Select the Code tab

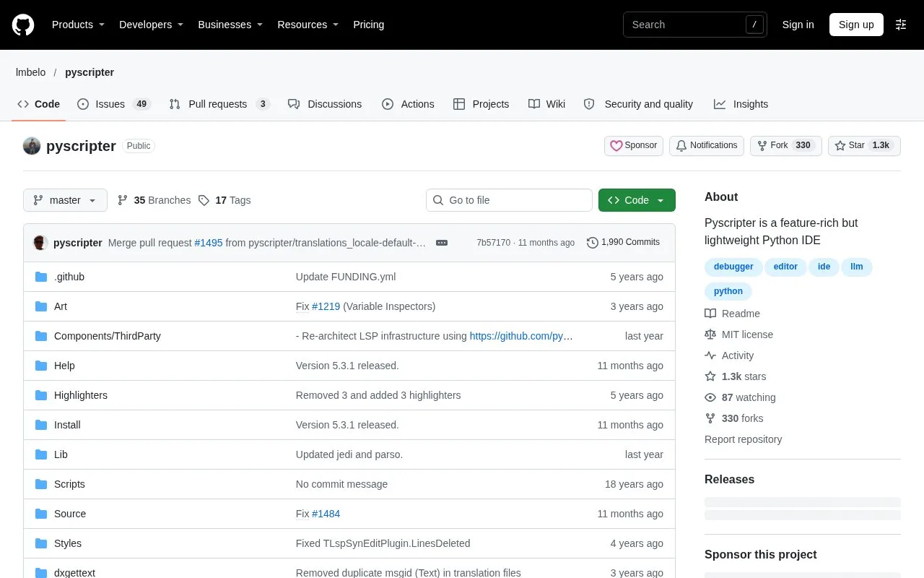(39, 104)
